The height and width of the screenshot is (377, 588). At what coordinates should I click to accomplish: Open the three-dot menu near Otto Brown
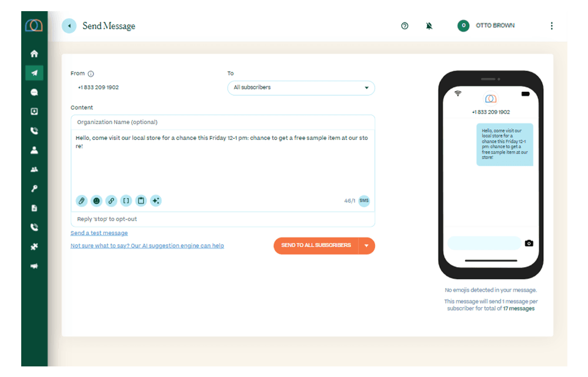[552, 25]
